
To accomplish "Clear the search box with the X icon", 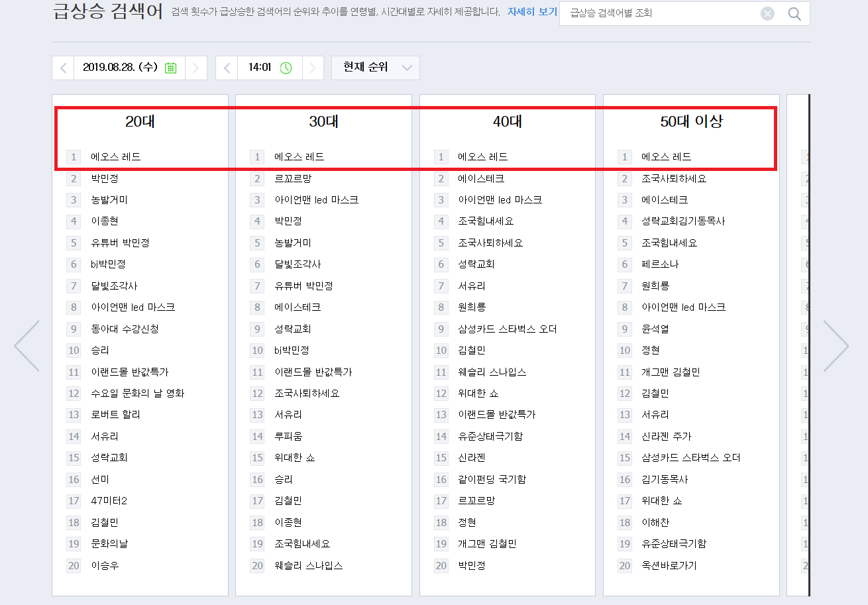I will [767, 14].
